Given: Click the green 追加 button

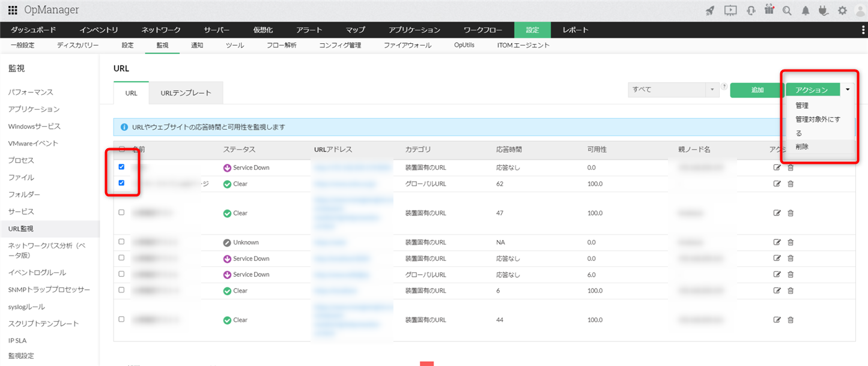Looking at the screenshot, I should [x=757, y=90].
